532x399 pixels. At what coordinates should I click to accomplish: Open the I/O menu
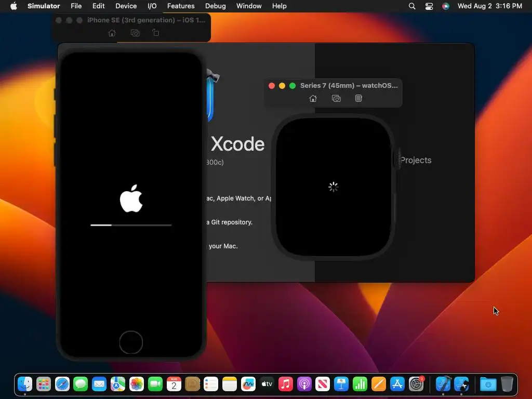click(152, 6)
